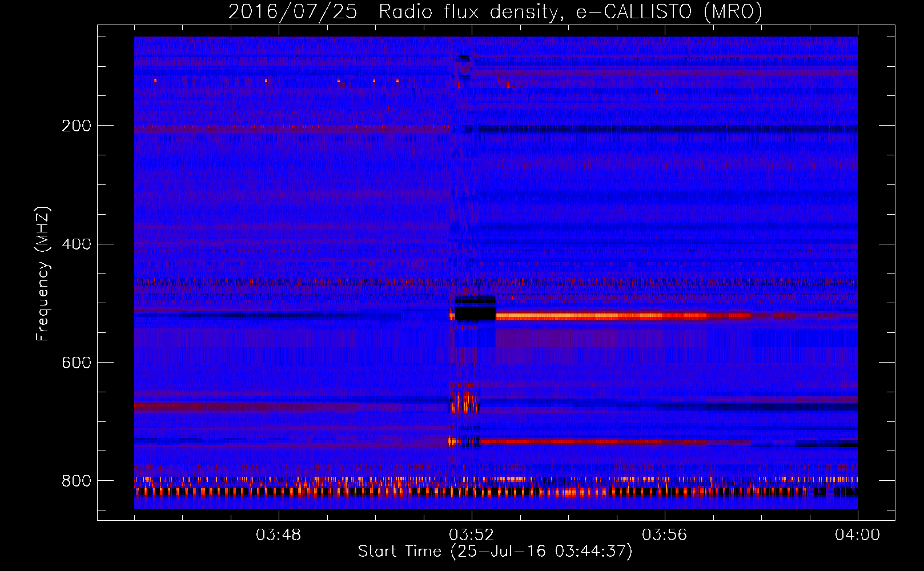924x571 pixels.
Task: Click the 'Frequency (MHZ)' axis label
Action: (43, 274)
